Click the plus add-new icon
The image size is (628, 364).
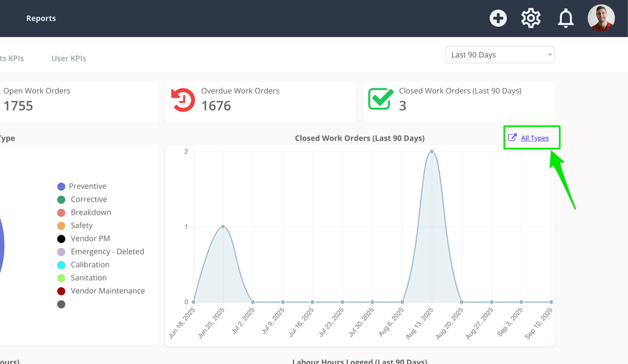[498, 18]
